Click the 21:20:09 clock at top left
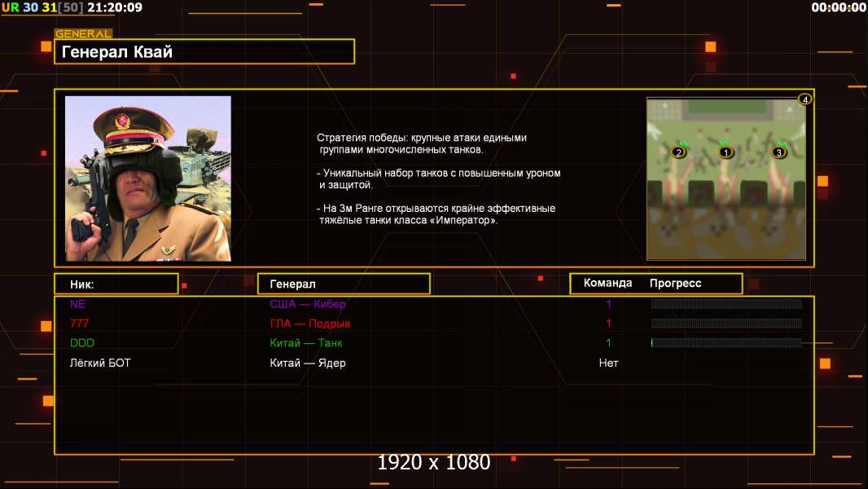This screenshot has width=868, height=489. (x=115, y=7)
